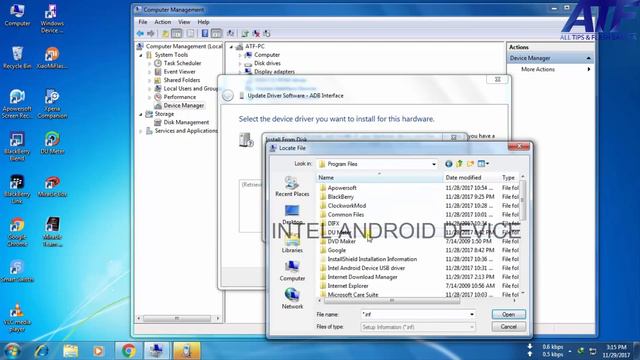Select Event Viewer in the tree
Viewport: 640px width, 360px height.
point(179,72)
